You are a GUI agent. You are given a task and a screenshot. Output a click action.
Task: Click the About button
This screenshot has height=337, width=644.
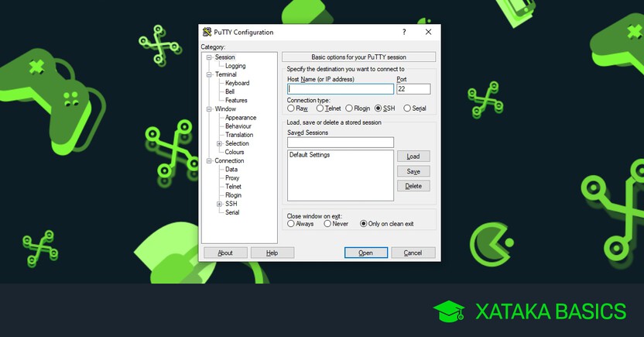tap(225, 253)
